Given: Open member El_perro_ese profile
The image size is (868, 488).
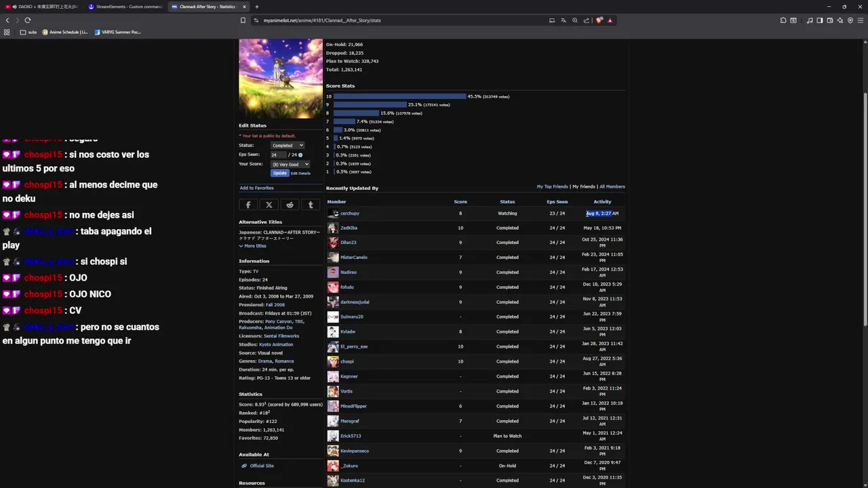Looking at the screenshot, I should tap(354, 347).
